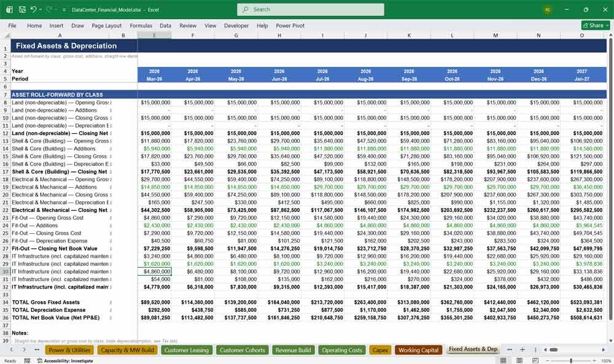Select Fixed Assets & Dep sheet tab
Viewport: 614px width, 364px height.
[x=473, y=349]
